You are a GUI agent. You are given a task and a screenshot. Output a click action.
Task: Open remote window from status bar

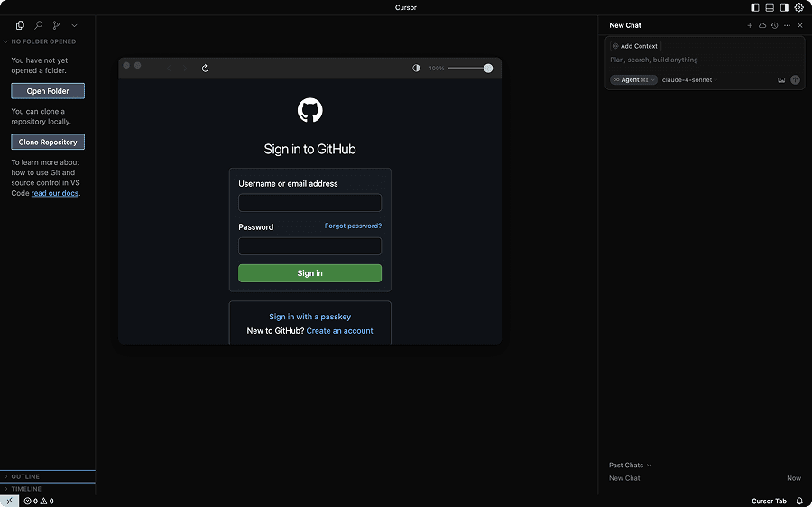(x=9, y=501)
